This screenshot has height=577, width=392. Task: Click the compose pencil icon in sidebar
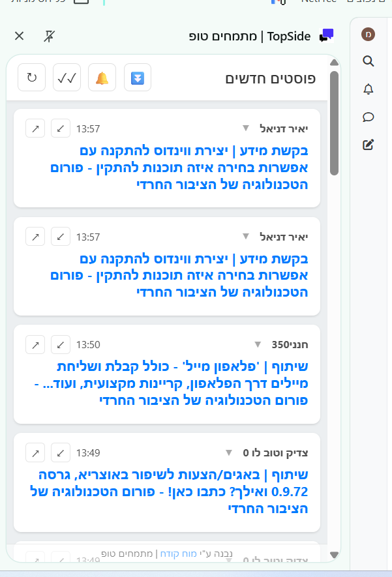point(368,145)
